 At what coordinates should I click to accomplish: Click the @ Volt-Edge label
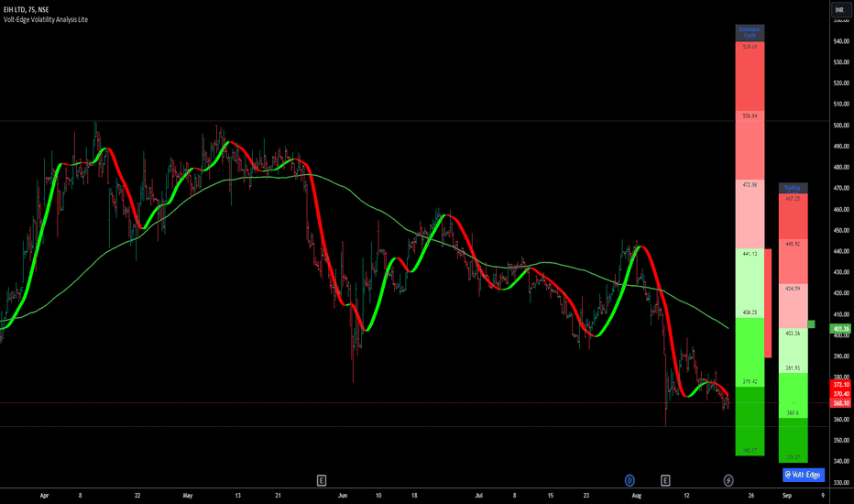click(804, 475)
